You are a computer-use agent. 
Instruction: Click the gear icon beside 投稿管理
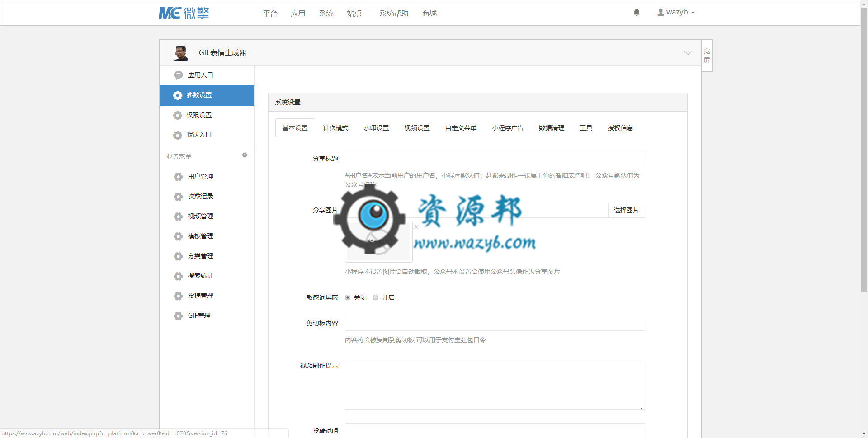point(178,296)
